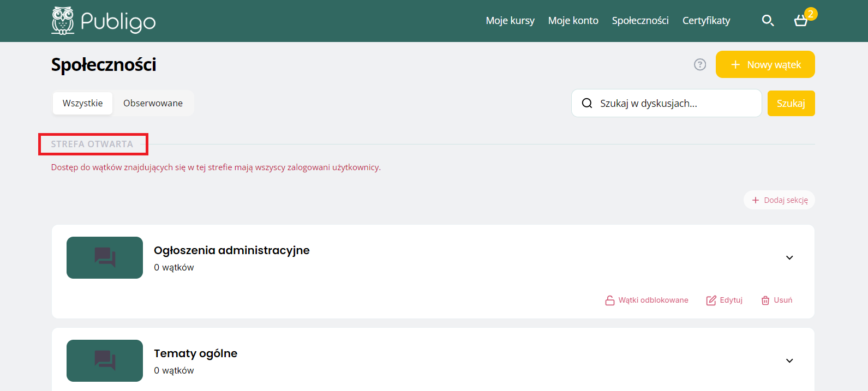868x391 pixels.
Task: Switch to the Obserwowane tab
Action: 153,103
